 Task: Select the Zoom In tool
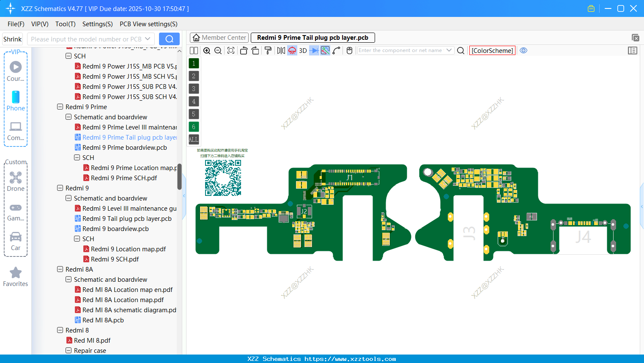coord(206,50)
